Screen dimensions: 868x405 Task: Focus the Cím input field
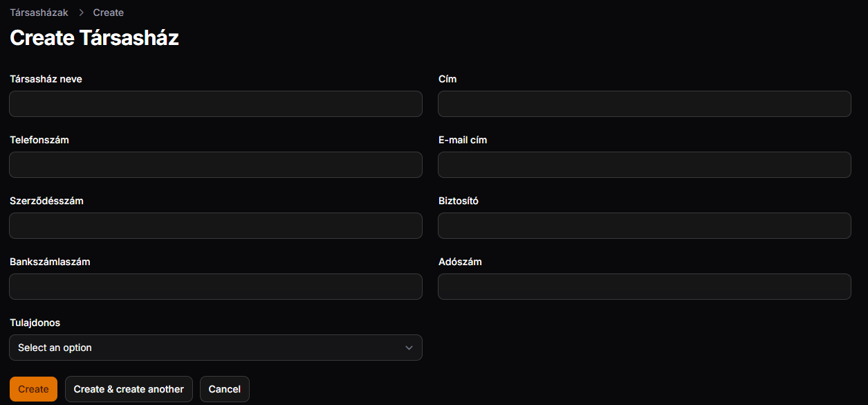pyautogui.click(x=645, y=104)
